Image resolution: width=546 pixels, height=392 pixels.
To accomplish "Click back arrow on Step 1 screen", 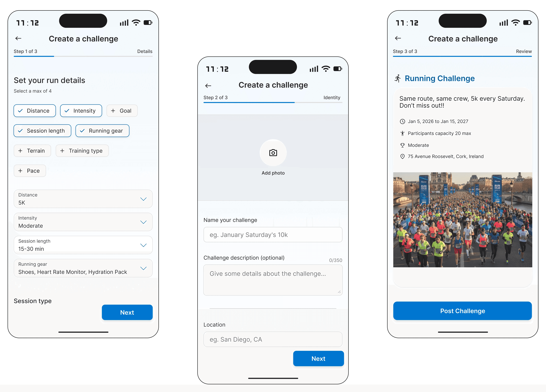I will (x=18, y=38).
